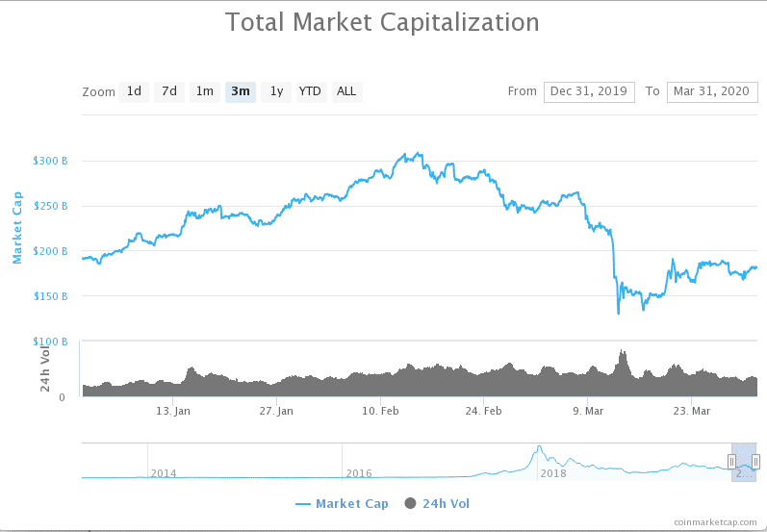Viewport: 767px width, 532px height.
Task: Select the 1d zoom range
Action: point(134,92)
